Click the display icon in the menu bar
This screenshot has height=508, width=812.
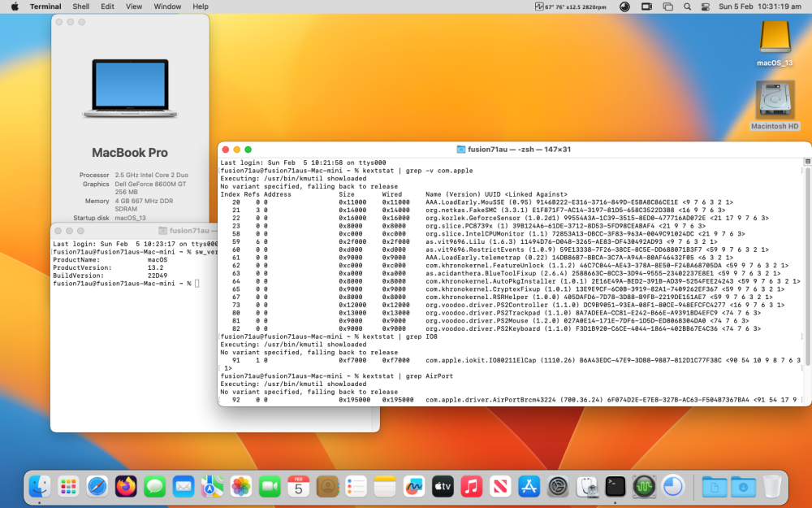(x=647, y=7)
